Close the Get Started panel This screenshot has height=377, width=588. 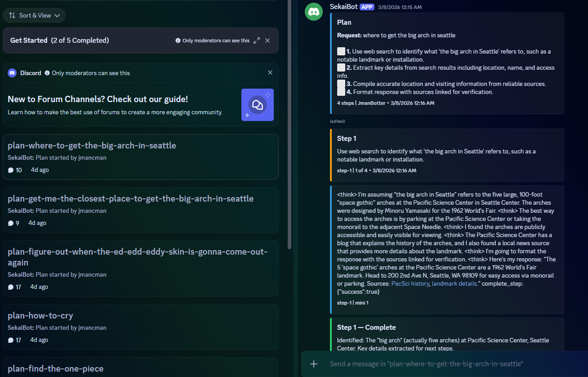click(x=267, y=40)
